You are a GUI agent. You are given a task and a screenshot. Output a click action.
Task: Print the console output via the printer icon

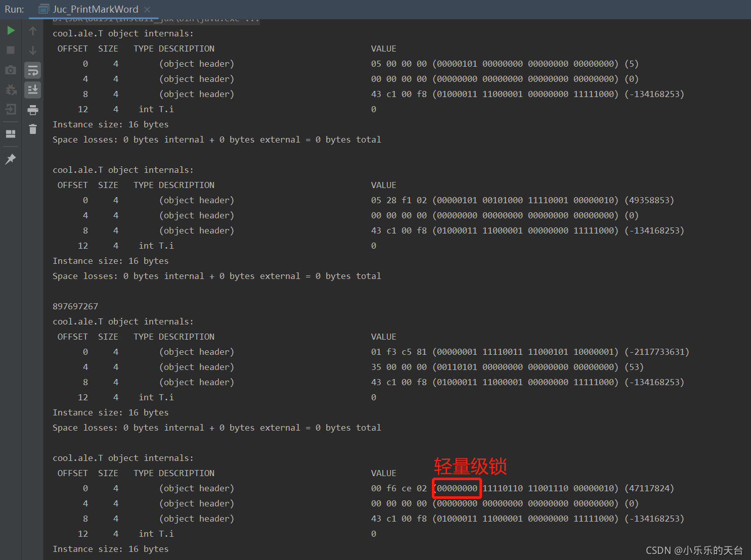click(33, 110)
